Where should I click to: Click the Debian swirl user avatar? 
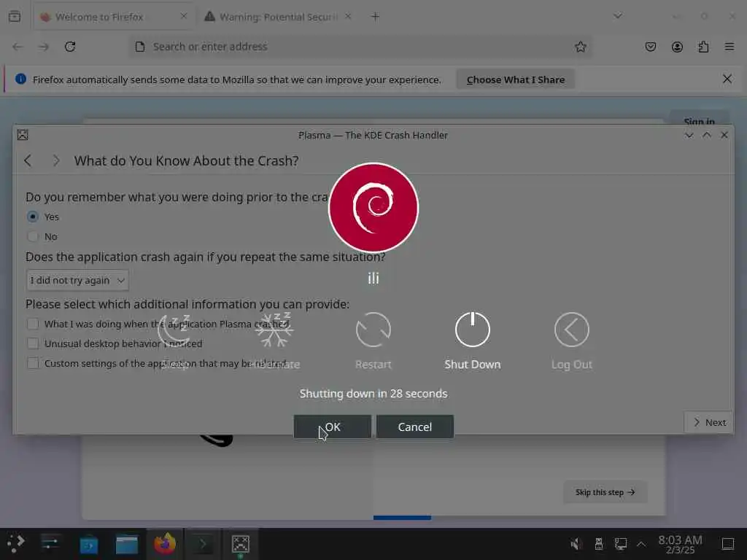pos(373,208)
